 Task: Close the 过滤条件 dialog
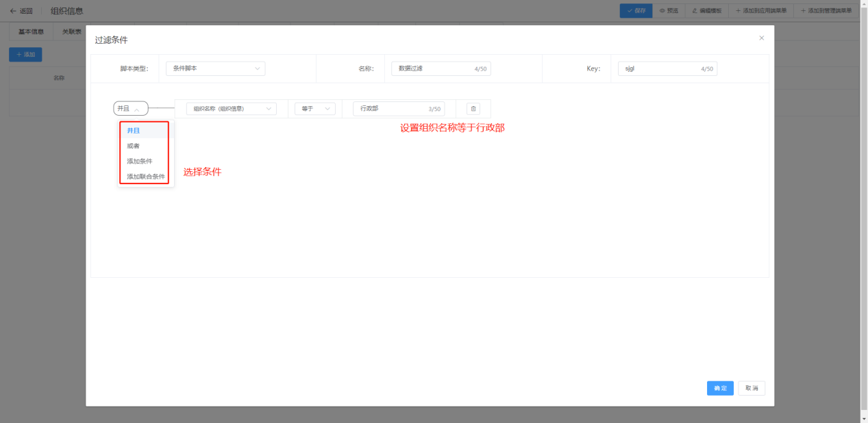pyautogui.click(x=761, y=38)
